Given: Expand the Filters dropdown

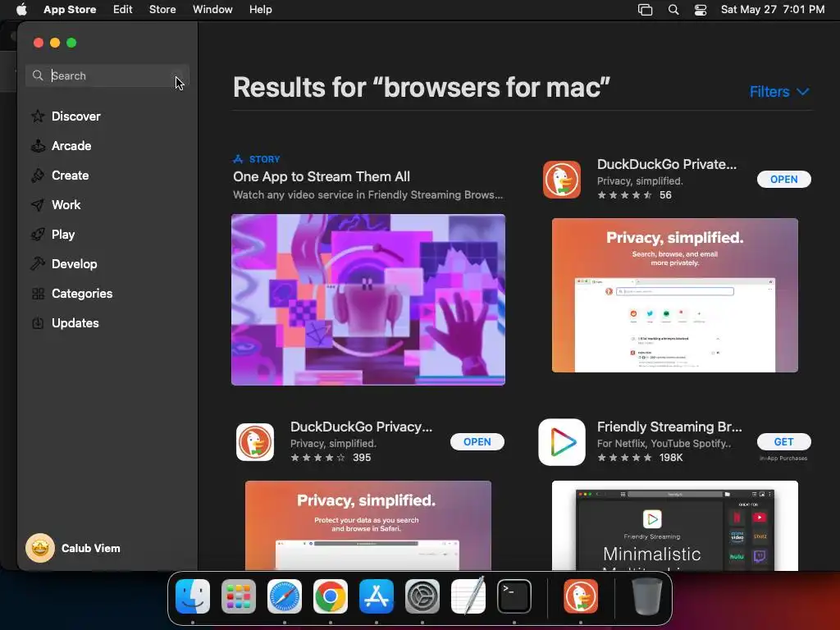Looking at the screenshot, I should coord(779,92).
